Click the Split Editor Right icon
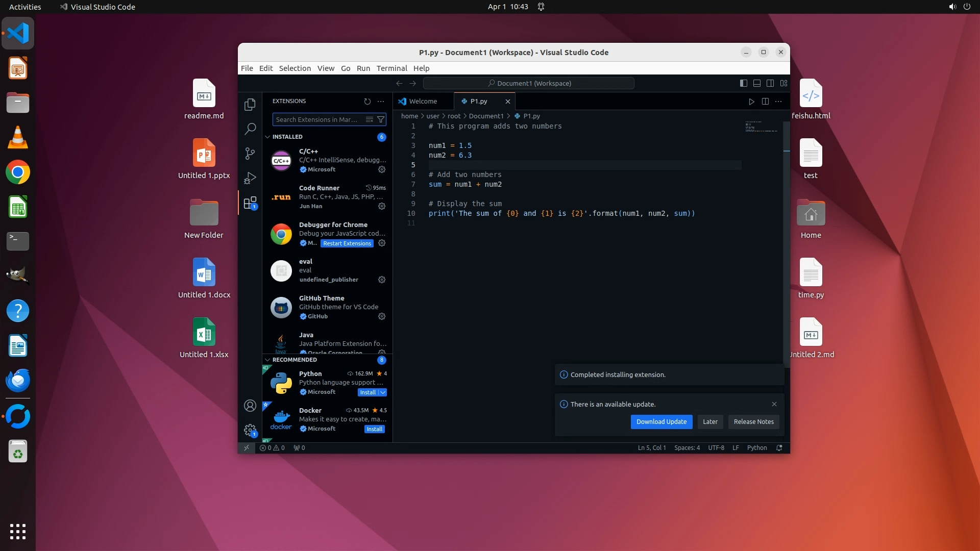This screenshot has height=551, width=980. click(x=765, y=102)
